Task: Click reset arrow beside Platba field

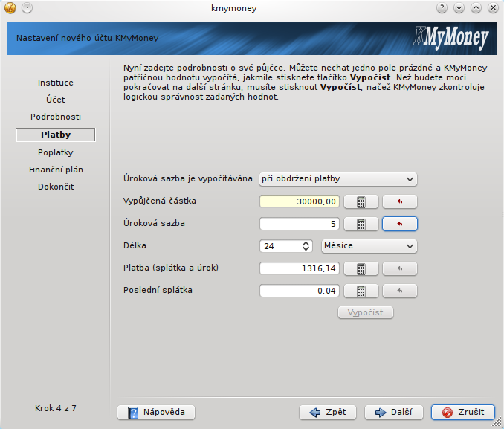Action: coord(400,269)
